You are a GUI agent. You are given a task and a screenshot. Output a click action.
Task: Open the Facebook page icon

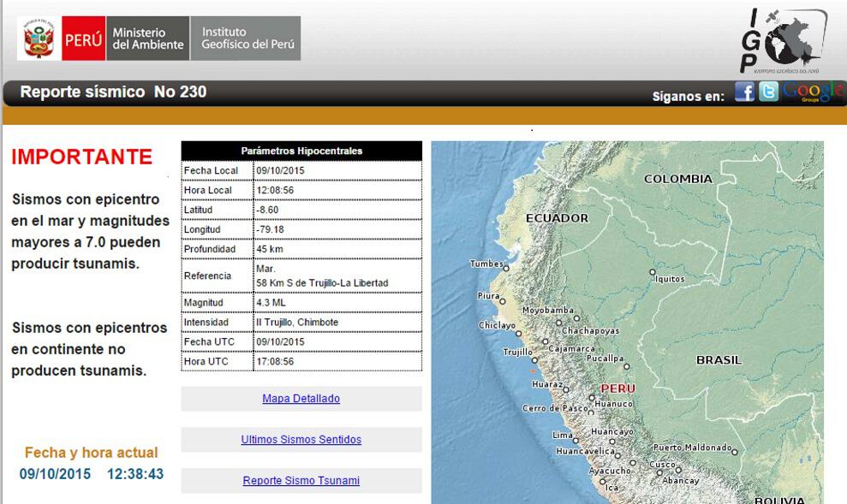point(744,92)
